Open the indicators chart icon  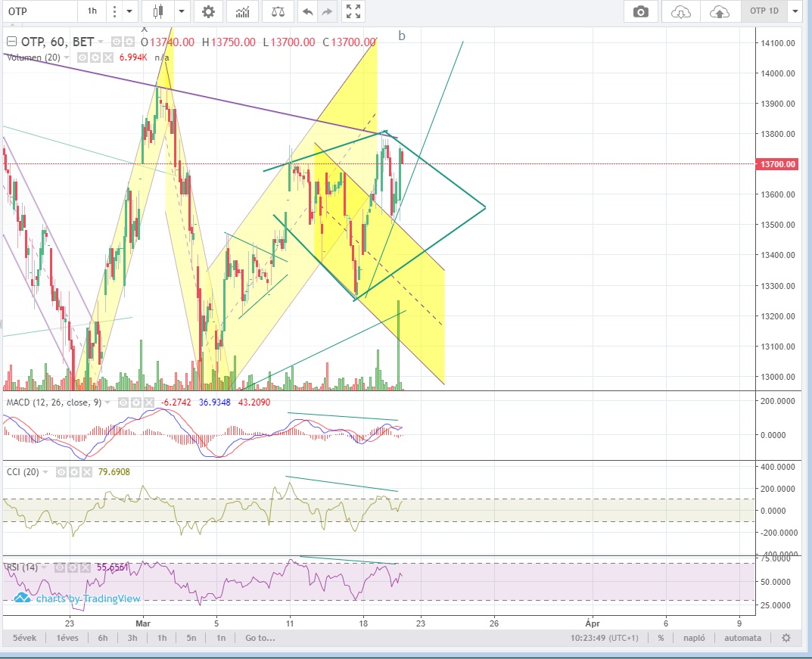pos(243,11)
